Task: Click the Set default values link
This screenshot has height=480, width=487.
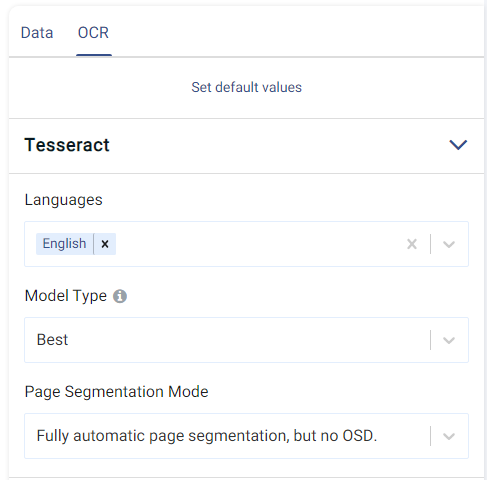Action: point(246,87)
